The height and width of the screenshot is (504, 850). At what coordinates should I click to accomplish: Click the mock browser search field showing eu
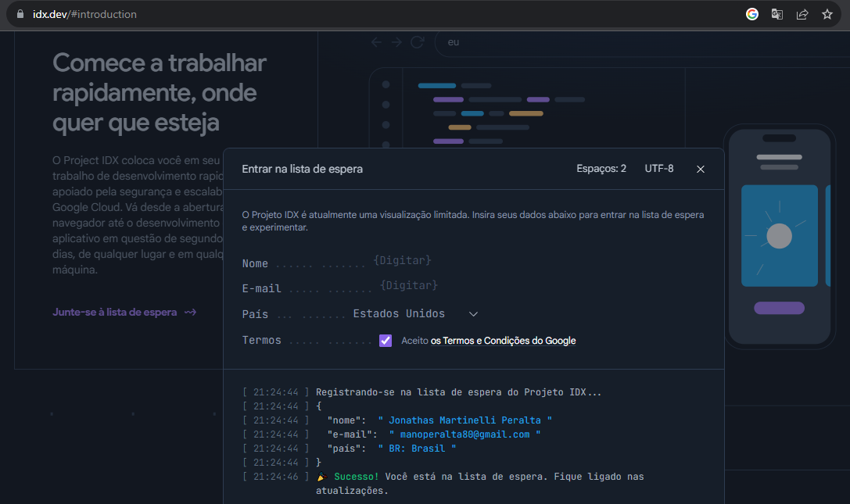tap(642, 42)
